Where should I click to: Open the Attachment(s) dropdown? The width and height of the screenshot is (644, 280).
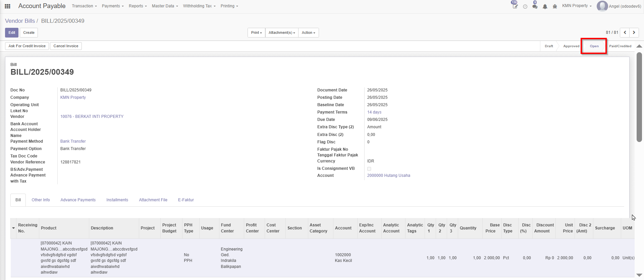[282, 32]
